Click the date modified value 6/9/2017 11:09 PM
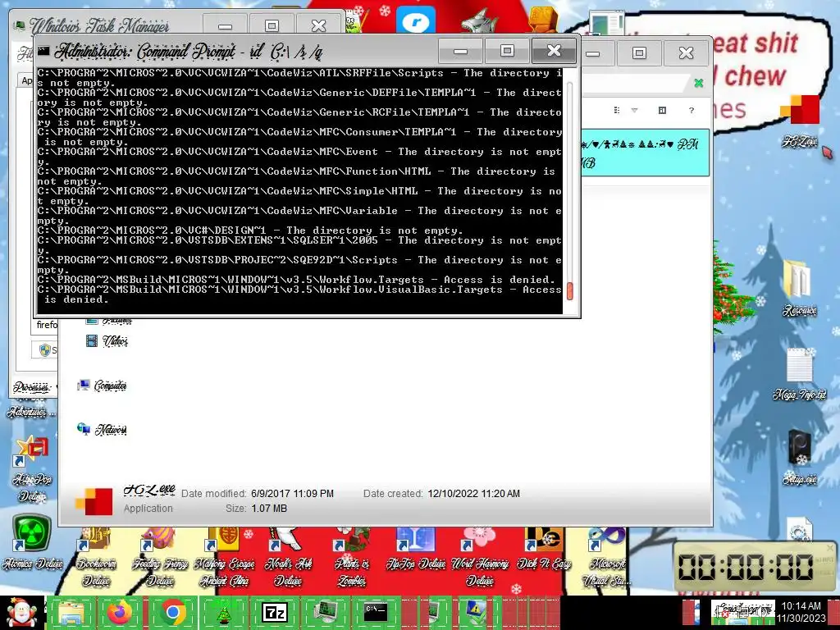 [293, 493]
